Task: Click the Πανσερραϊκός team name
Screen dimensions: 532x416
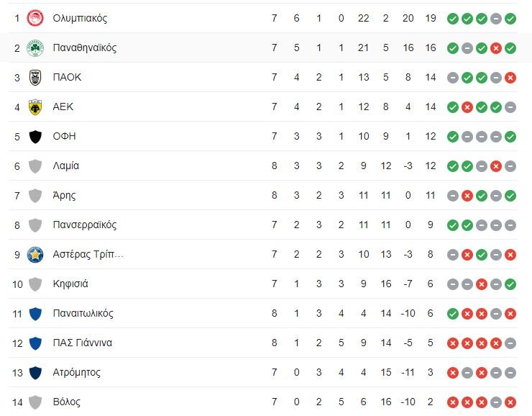Action: pos(84,225)
